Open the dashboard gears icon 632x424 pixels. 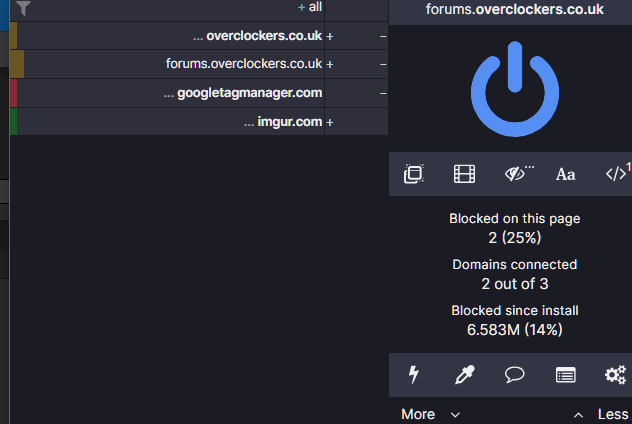click(x=615, y=375)
